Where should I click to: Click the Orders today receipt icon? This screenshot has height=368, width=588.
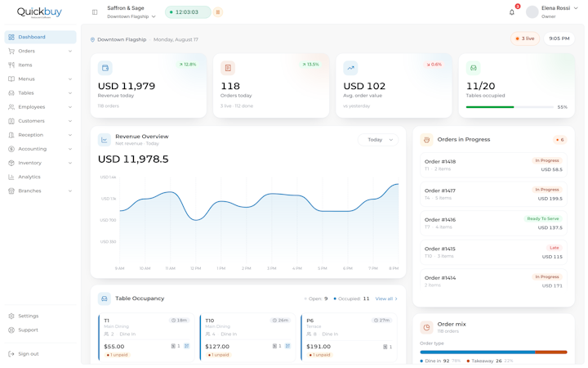(x=228, y=68)
